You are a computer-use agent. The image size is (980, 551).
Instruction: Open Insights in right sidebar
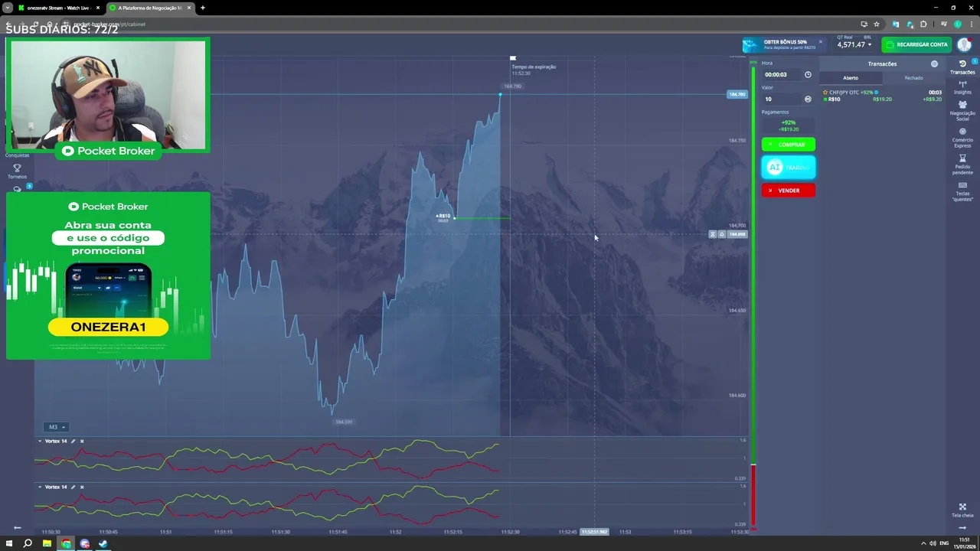click(962, 87)
